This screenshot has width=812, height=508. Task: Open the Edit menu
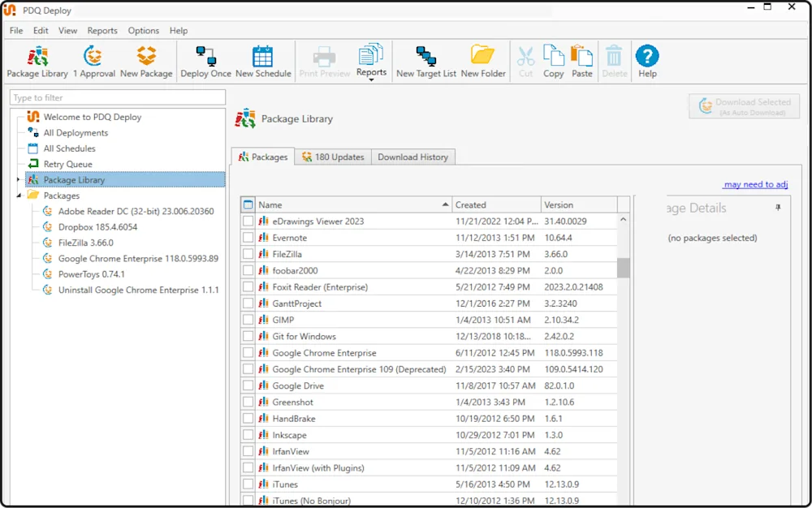pyautogui.click(x=41, y=31)
